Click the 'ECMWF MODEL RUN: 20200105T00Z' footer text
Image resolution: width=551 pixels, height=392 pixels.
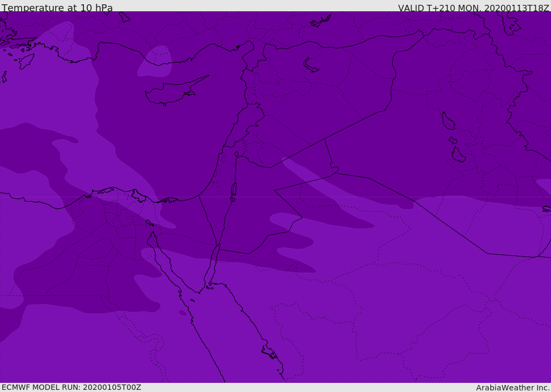pos(72,387)
